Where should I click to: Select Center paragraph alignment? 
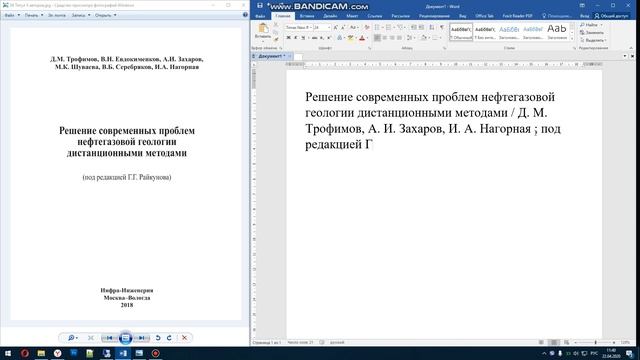point(384,38)
